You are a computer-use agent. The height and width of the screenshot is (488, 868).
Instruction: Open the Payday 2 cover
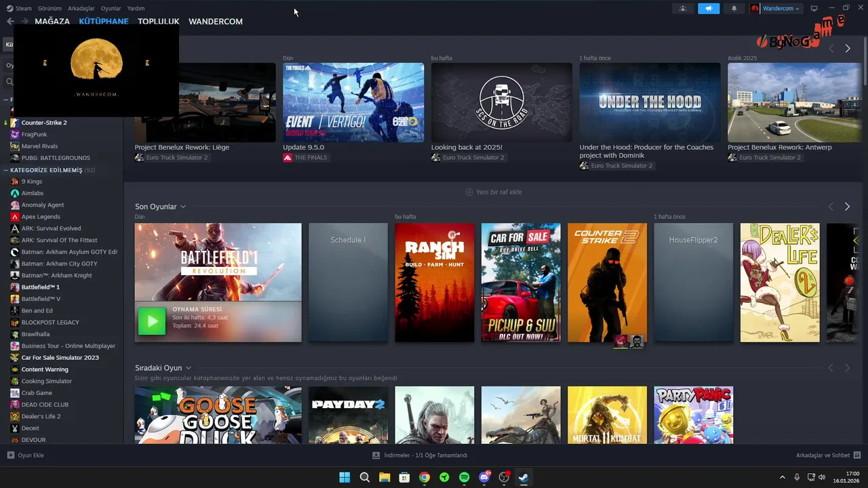click(348, 415)
